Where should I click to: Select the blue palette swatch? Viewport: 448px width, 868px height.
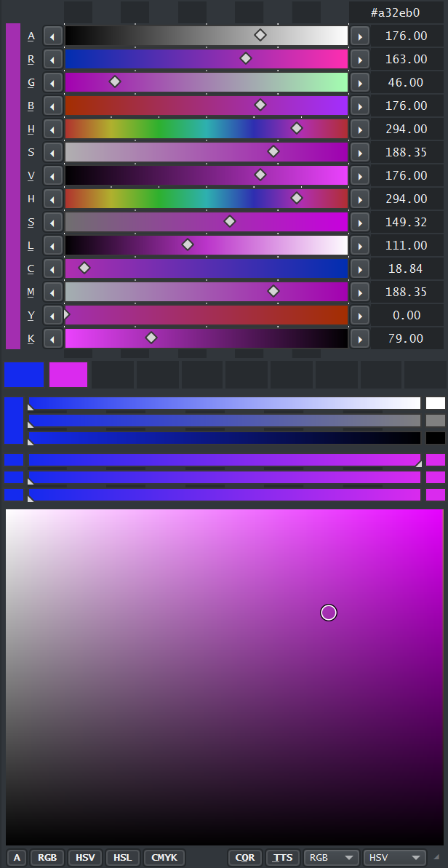click(x=24, y=375)
